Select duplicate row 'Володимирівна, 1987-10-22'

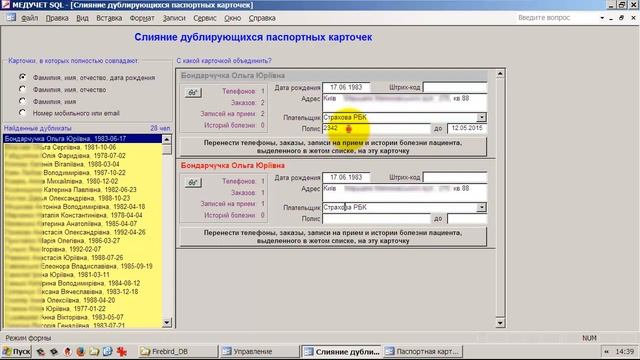click(83, 173)
